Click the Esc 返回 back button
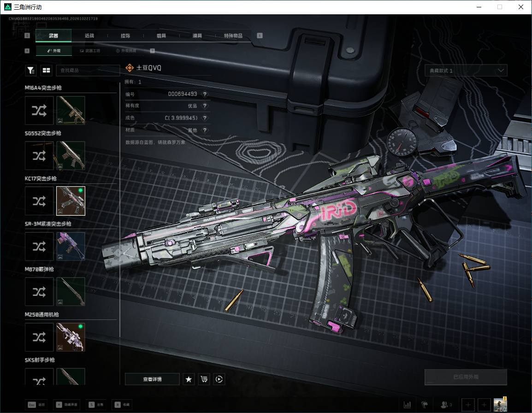The height and width of the screenshot is (413, 532). pyautogui.click(x=36, y=405)
